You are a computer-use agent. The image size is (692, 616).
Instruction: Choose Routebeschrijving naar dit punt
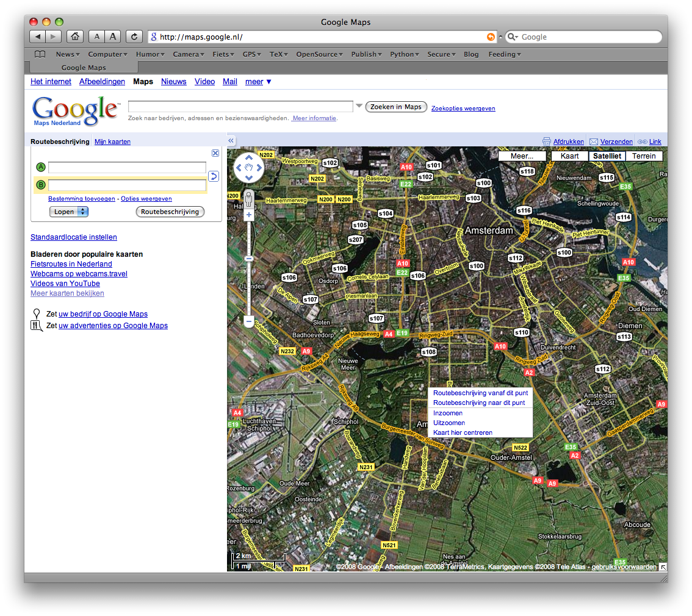479,403
